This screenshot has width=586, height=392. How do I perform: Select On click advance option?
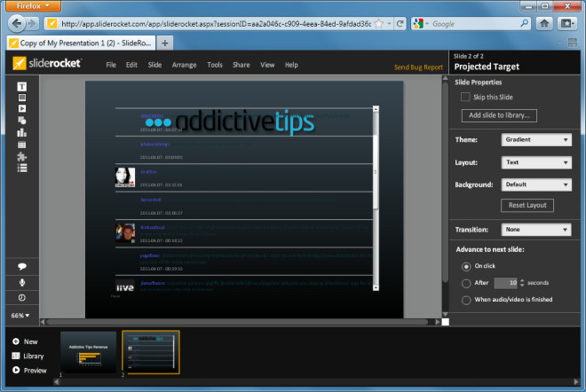(x=466, y=267)
